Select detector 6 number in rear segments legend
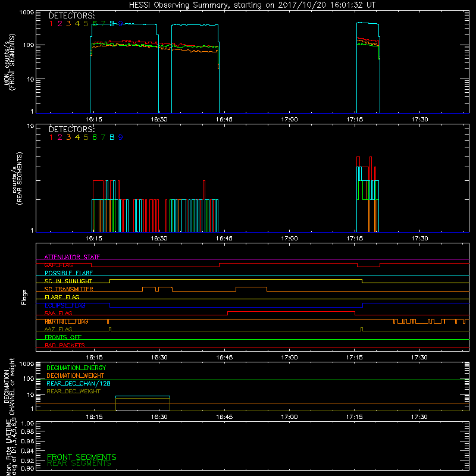Viewport: 476px width, 476px height. point(95,137)
